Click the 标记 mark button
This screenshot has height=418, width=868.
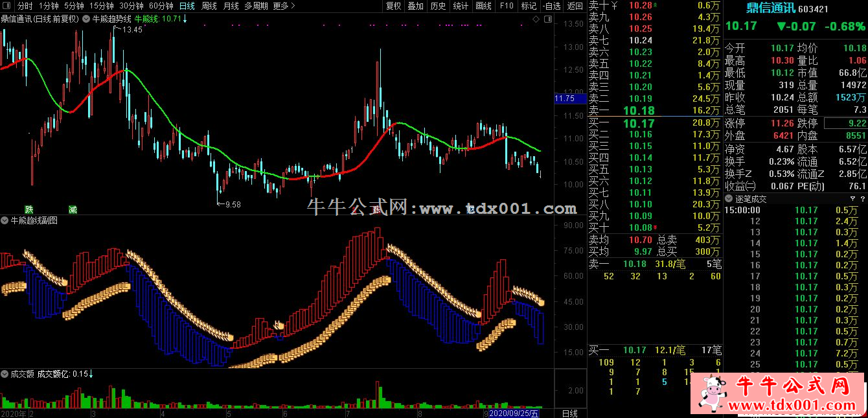coord(529,6)
